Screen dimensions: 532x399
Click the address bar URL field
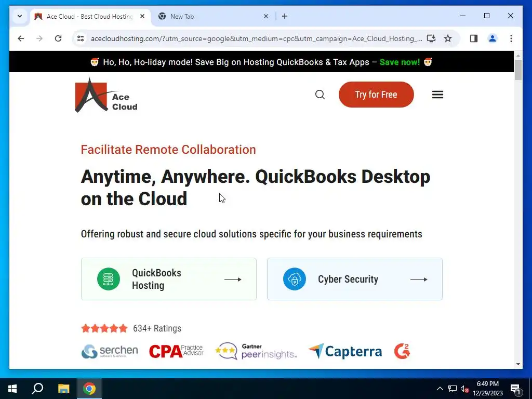coord(256,38)
